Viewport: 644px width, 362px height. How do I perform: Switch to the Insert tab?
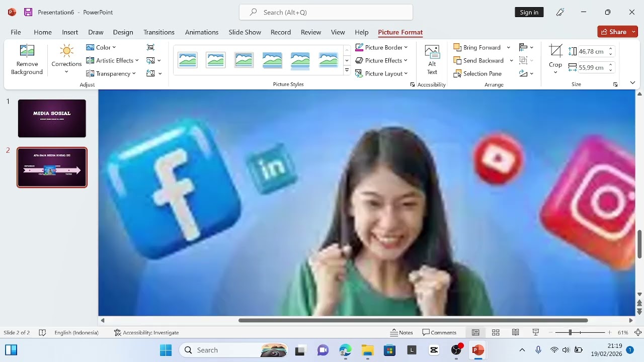pos(70,32)
